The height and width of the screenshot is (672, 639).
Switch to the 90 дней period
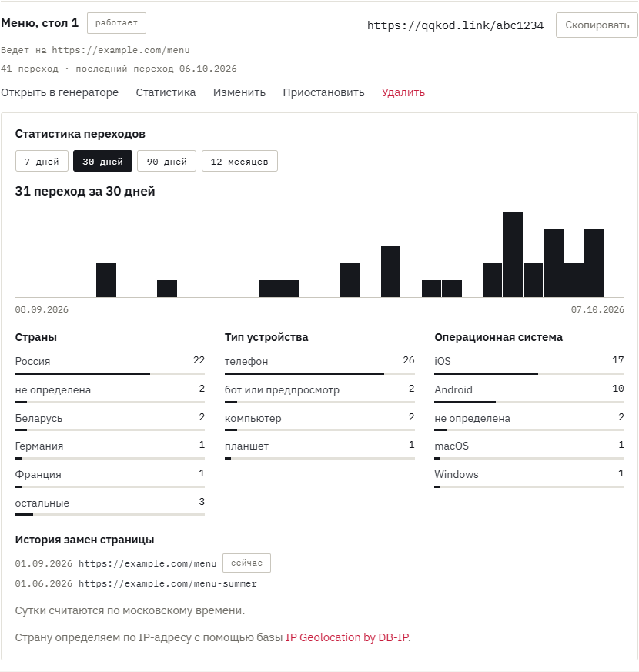[x=167, y=161]
